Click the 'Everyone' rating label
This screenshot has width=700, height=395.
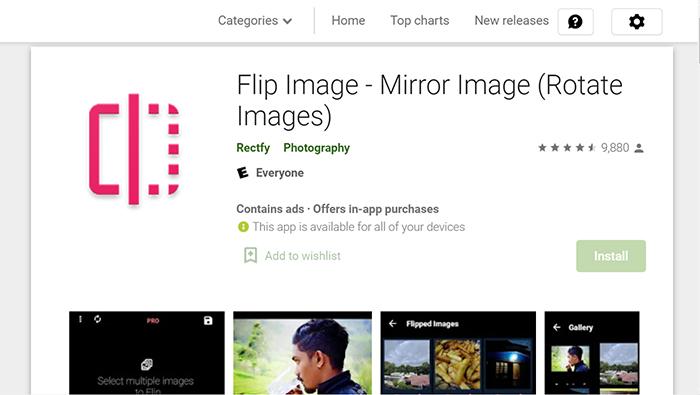point(280,173)
